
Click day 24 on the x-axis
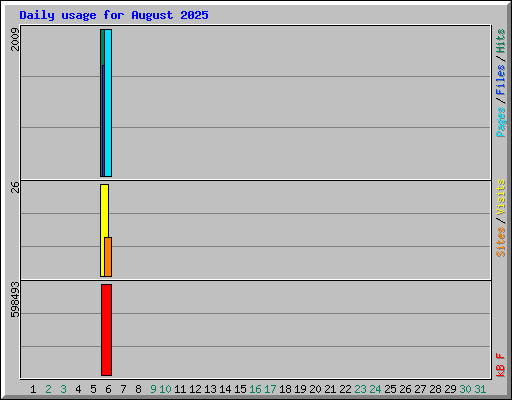(375, 389)
